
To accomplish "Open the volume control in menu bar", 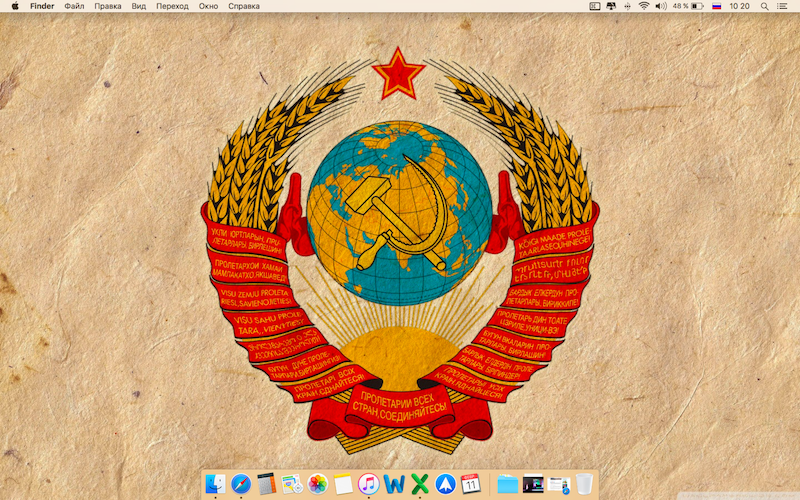I will [661, 6].
